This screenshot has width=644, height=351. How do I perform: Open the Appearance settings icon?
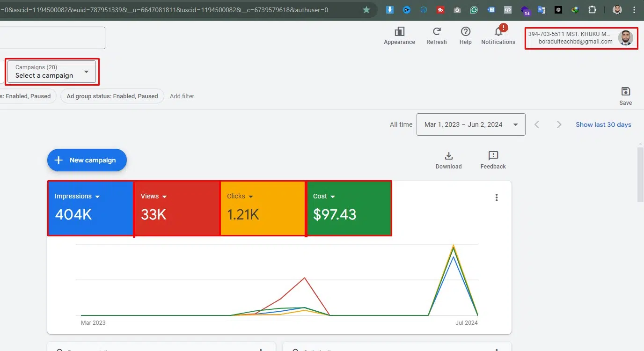[x=399, y=32]
